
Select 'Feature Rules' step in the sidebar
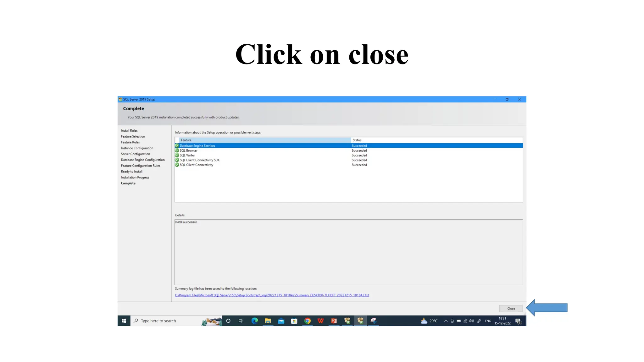(x=130, y=142)
